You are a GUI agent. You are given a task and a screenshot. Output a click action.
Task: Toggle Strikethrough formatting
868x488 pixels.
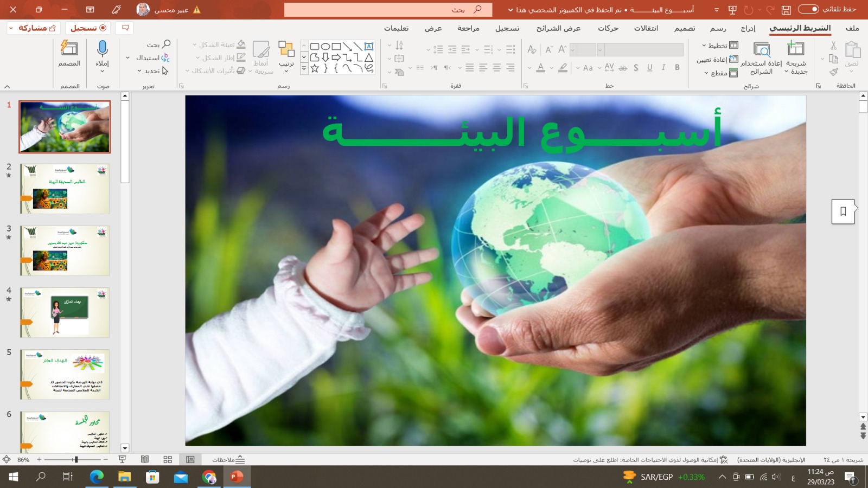coord(623,67)
